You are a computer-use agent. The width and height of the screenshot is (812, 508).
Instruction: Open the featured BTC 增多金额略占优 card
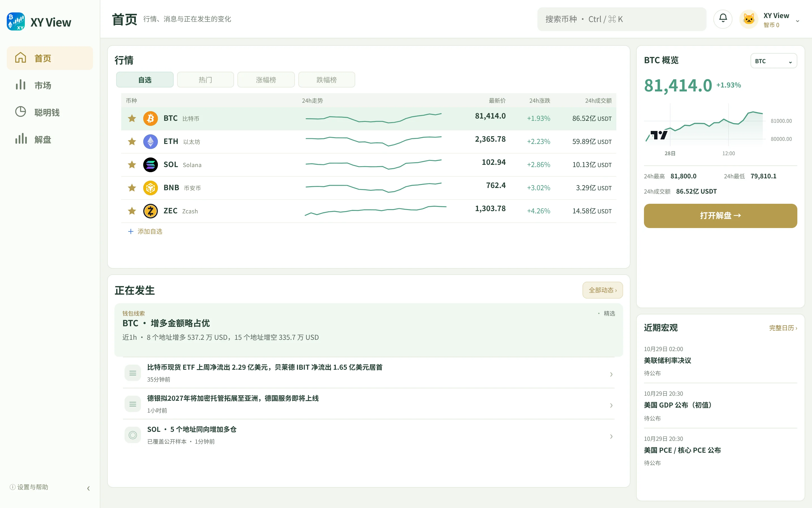369,330
